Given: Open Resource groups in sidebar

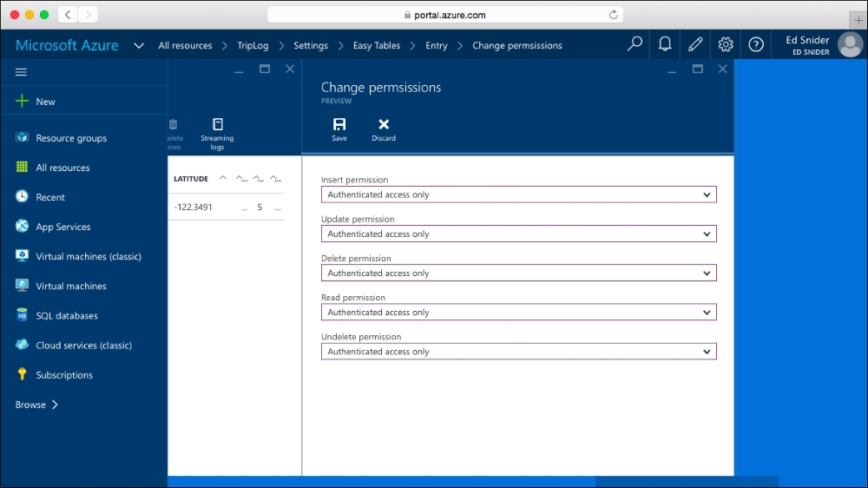Looking at the screenshot, I should tap(71, 138).
